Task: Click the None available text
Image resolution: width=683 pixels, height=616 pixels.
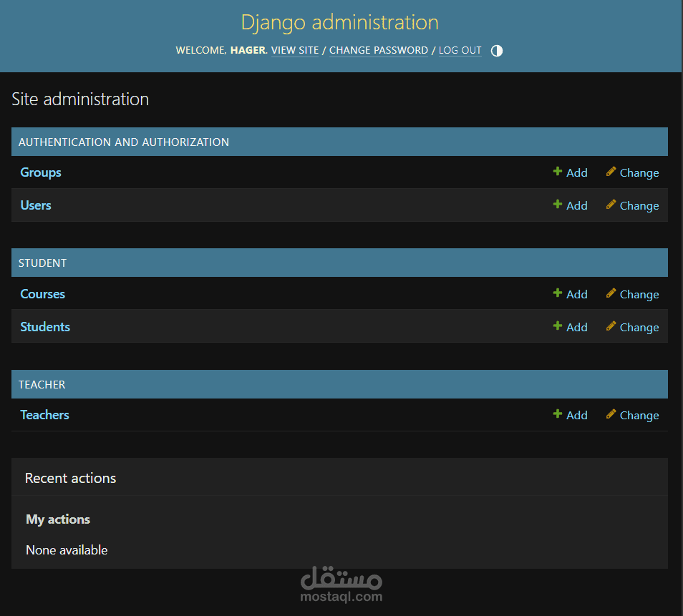Action: click(x=67, y=550)
